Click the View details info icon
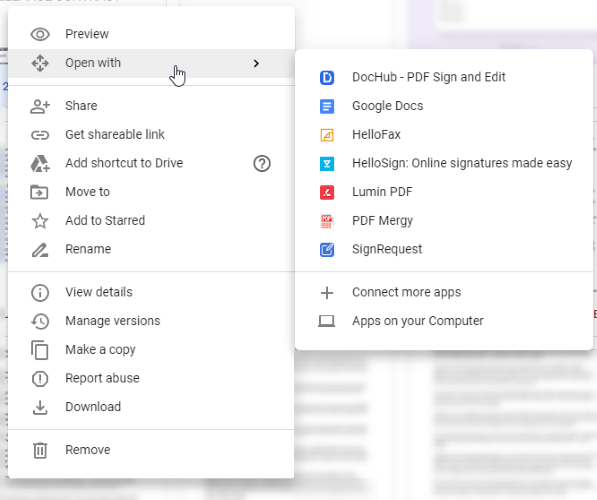 pos(40,292)
